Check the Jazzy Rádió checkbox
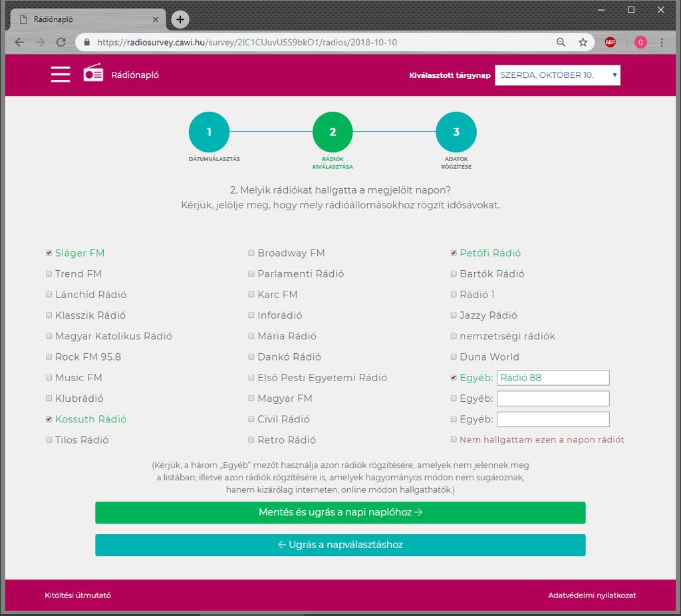The image size is (681, 616). point(454,315)
